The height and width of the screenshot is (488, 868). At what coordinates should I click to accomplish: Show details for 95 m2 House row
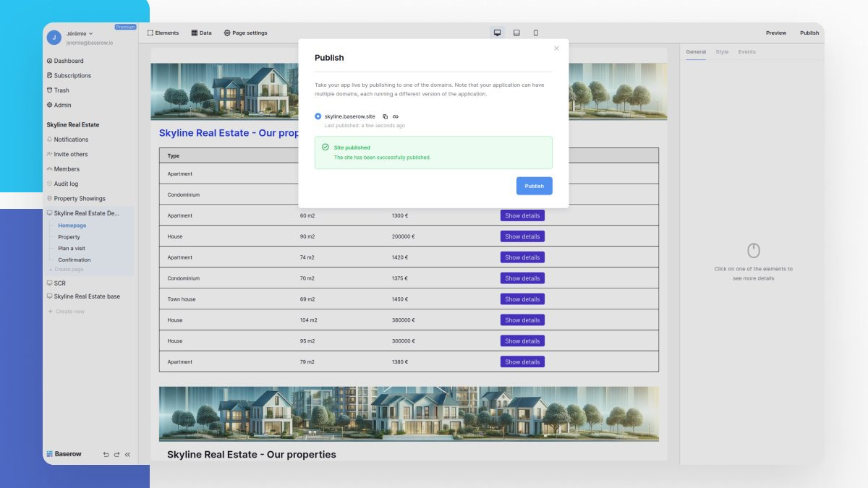coord(522,341)
